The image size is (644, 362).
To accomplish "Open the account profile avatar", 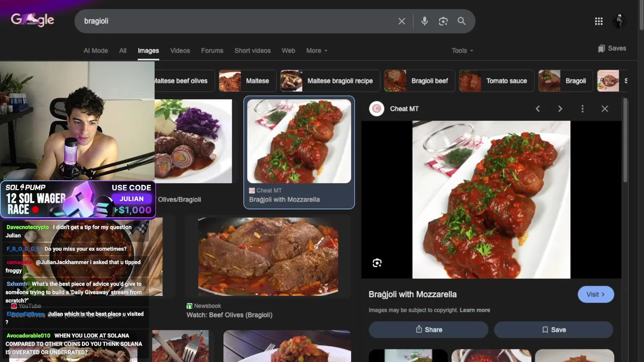I will (619, 21).
